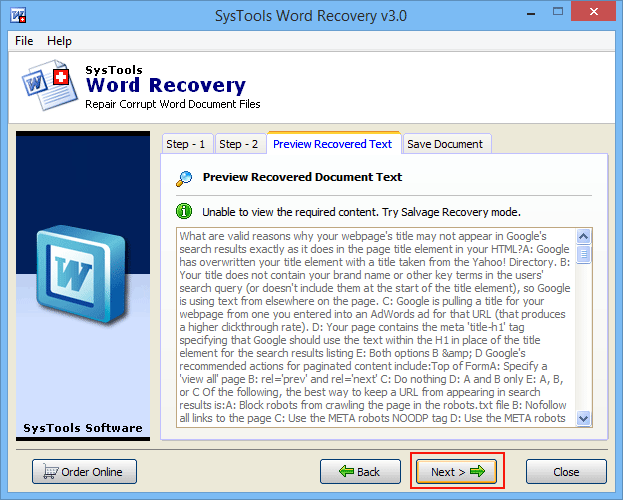Select the Preview Recovered Text tab

coord(333,143)
